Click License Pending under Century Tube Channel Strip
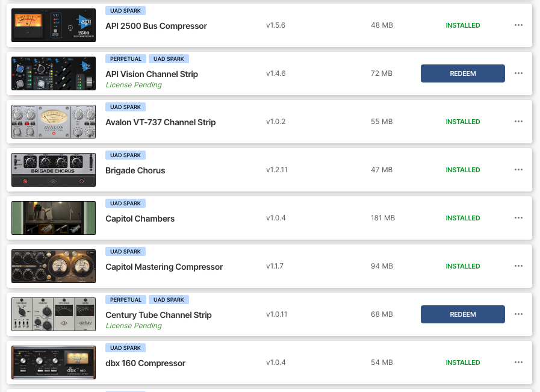 [134, 326]
